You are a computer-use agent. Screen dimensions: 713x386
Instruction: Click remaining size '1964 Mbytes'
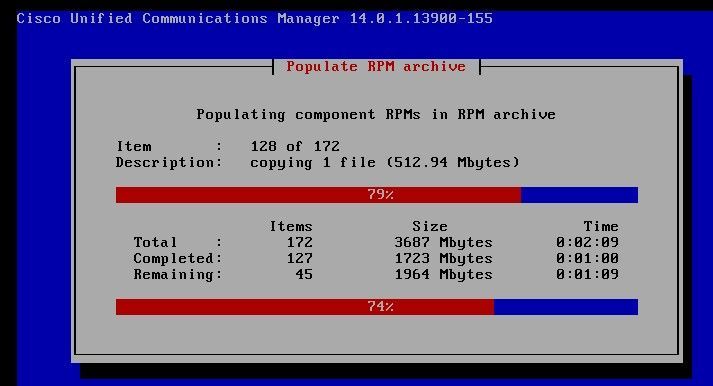[443, 275]
